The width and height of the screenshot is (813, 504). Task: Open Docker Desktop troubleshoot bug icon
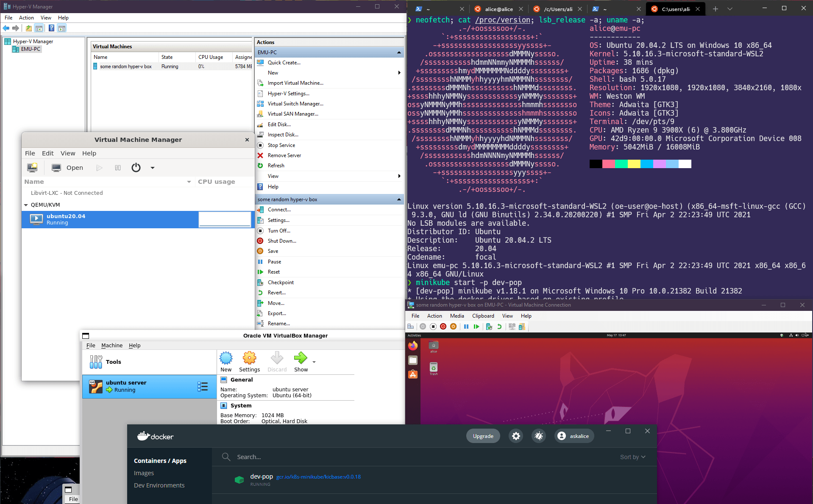(539, 436)
